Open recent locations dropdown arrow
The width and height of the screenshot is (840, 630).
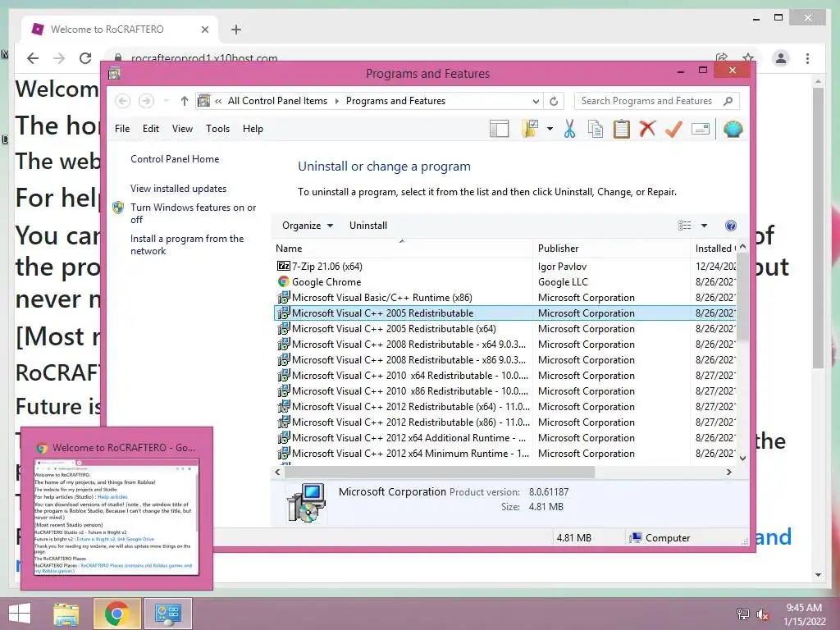point(166,101)
